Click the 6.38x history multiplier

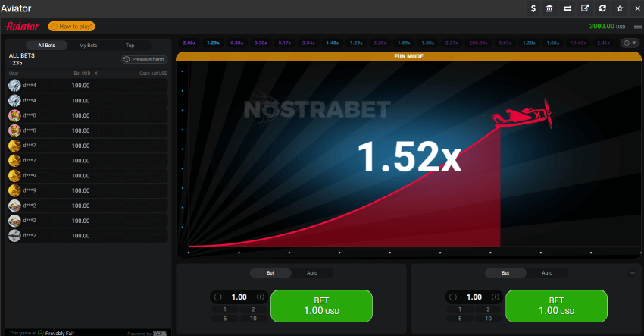(237, 42)
